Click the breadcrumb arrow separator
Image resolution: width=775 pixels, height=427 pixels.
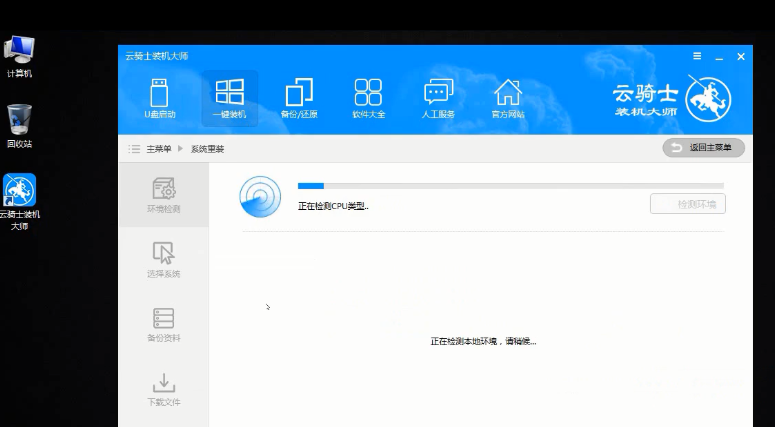pos(180,148)
